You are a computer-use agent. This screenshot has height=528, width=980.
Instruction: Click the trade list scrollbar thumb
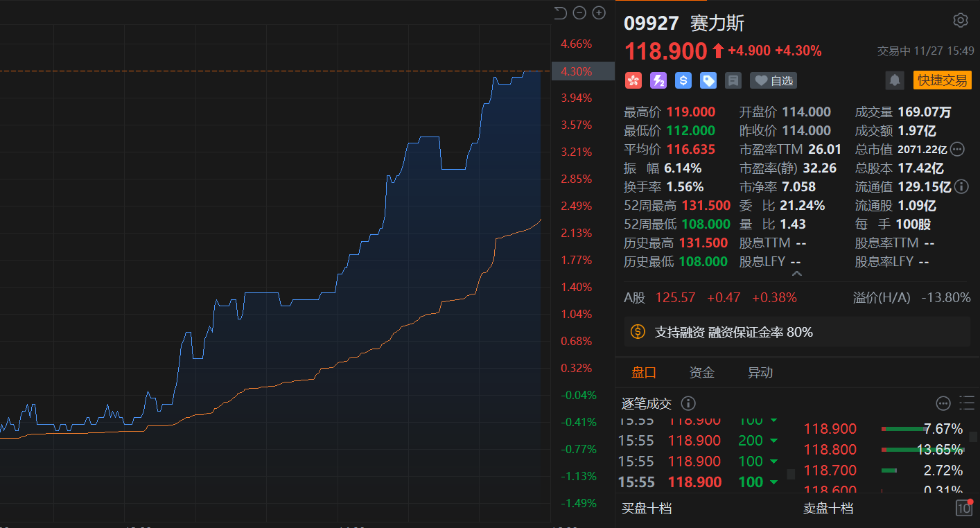click(791, 475)
